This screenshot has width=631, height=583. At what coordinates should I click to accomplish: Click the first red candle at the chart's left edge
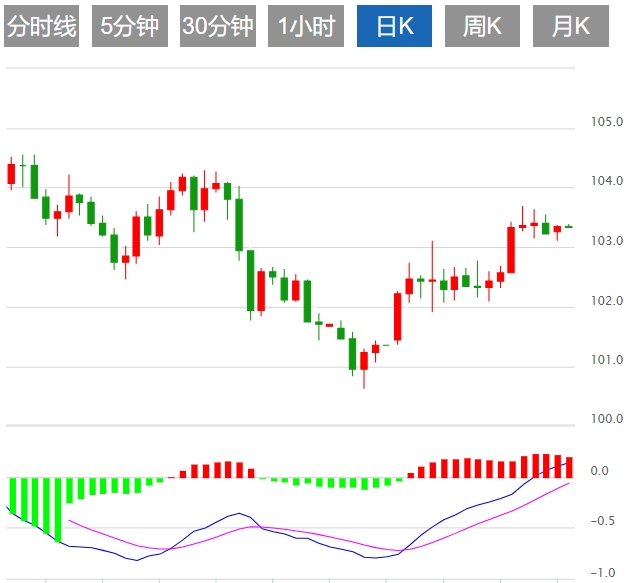[12, 173]
